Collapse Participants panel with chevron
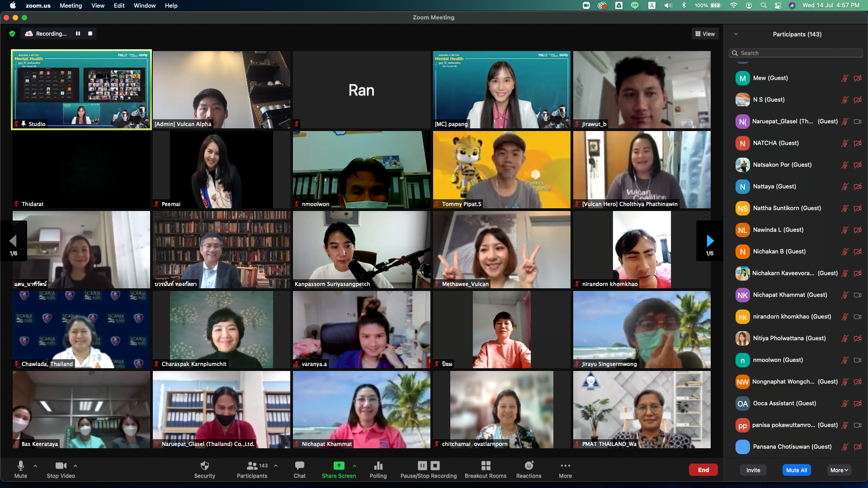Screen dimensions: 868x488 (736, 34)
